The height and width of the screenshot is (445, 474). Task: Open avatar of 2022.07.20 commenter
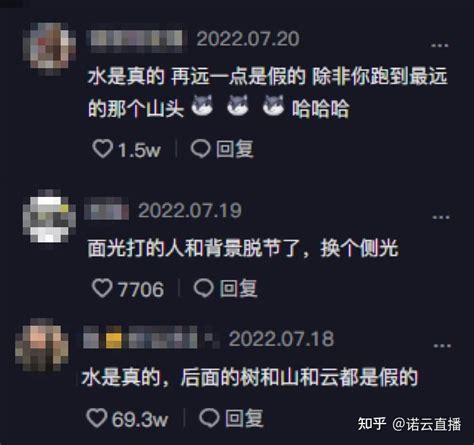coord(49,46)
